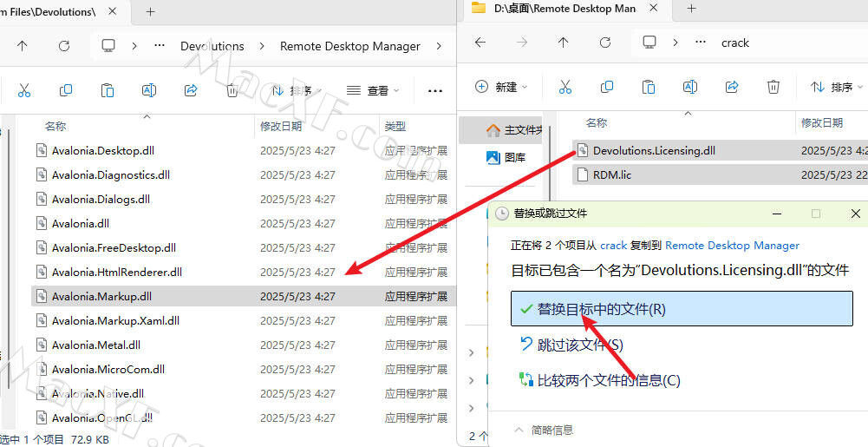Click Cut icon in crack window toolbar

565,87
